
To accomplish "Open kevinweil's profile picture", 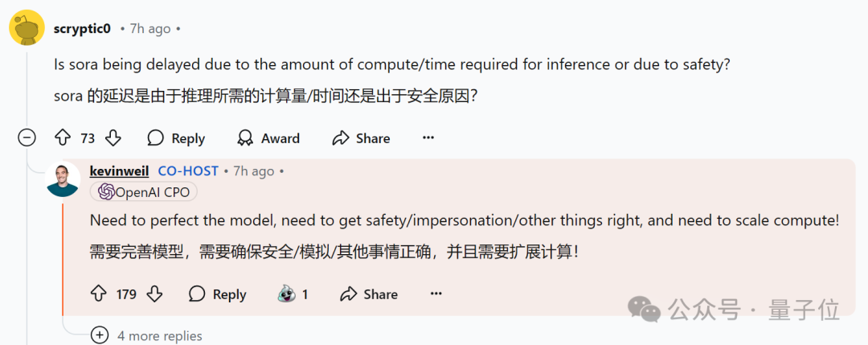I will pyautogui.click(x=63, y=179).
